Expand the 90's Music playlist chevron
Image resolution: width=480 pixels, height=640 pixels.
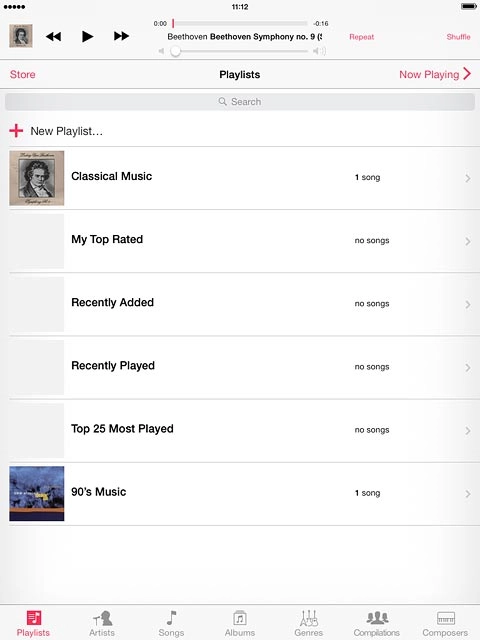468,494
